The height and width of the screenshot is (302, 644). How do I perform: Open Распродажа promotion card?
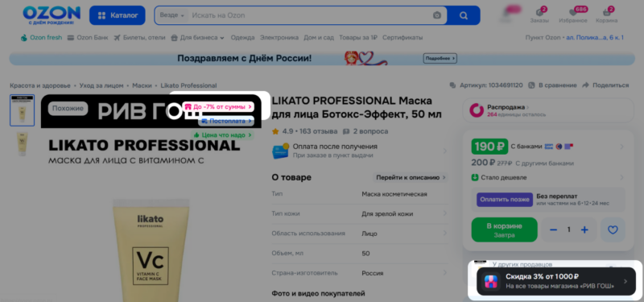pyautogui.click(x=548, y=110)
